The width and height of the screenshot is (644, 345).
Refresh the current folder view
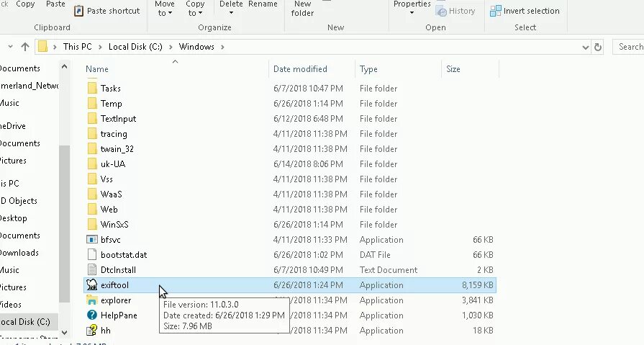coord(598,47)
